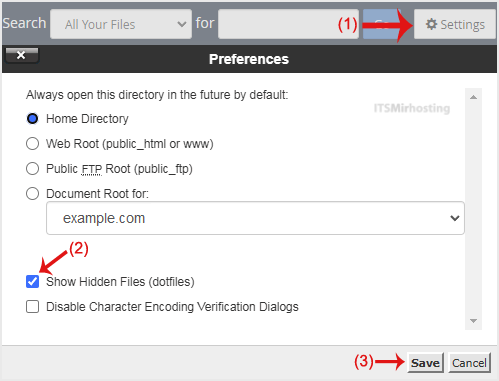Click the Go button beside search field
The height and width of the screenshot is (381, 499).
[x=382, y=24]
